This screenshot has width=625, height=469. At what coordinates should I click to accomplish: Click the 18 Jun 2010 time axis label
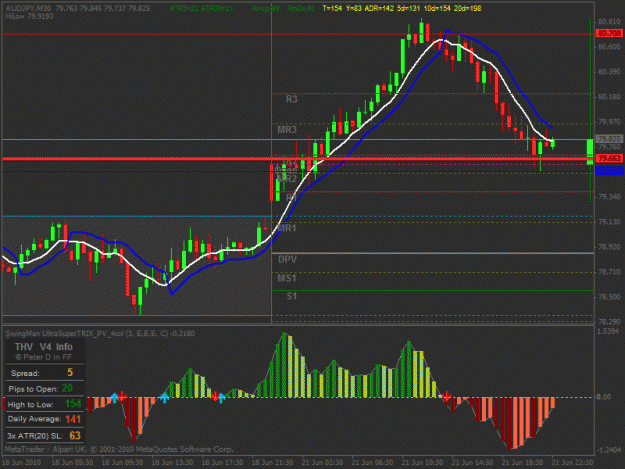(21, 463)
